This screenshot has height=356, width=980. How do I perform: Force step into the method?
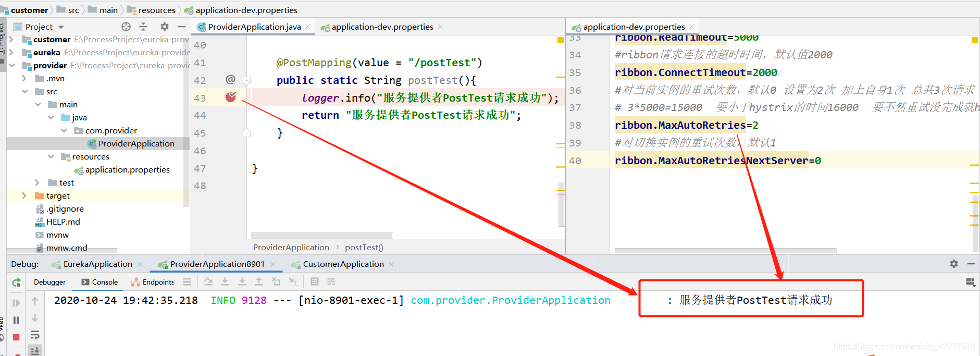[242, 282]
